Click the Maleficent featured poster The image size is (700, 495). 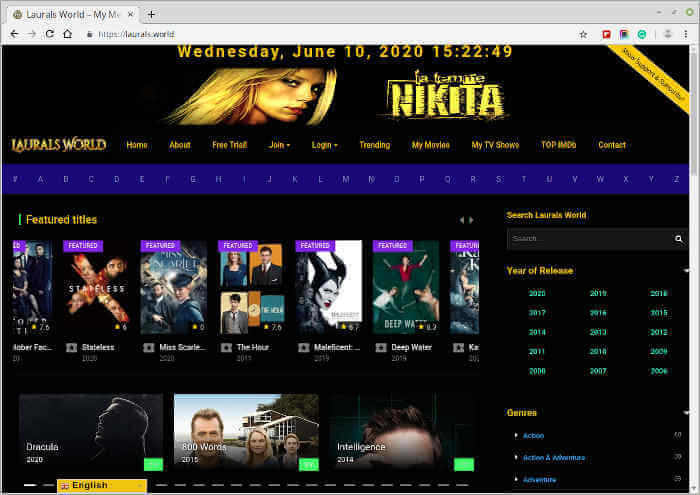pyautogui.click(x=328, y=287)
